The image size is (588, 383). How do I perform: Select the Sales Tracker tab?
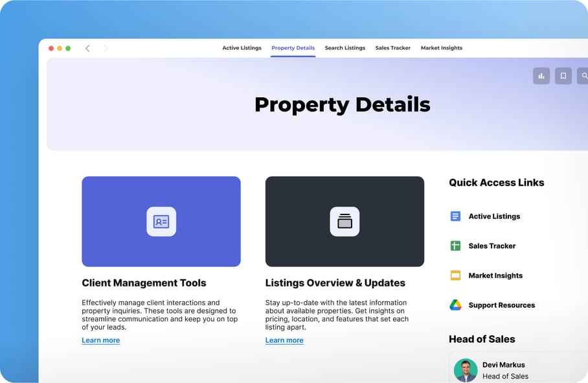click(392, 48)
